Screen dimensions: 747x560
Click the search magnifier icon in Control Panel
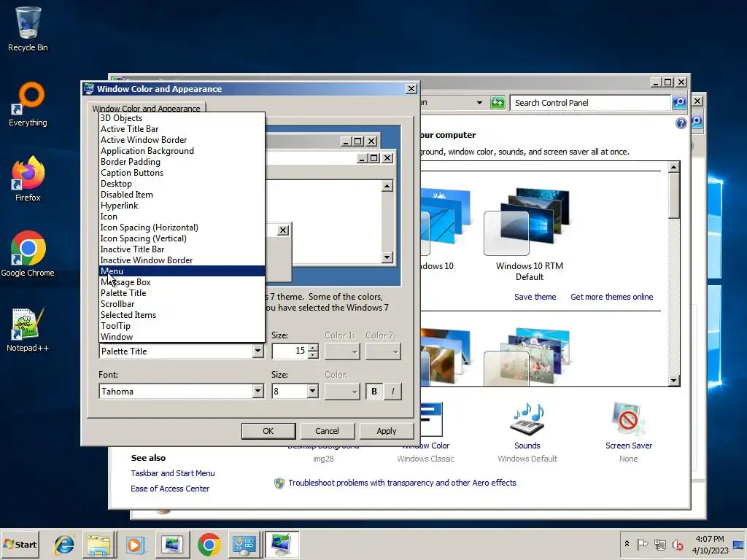tap(679, 102)
